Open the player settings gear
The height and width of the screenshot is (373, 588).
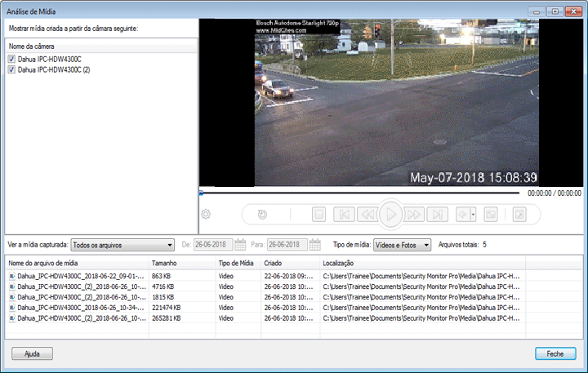pos(207,215)
